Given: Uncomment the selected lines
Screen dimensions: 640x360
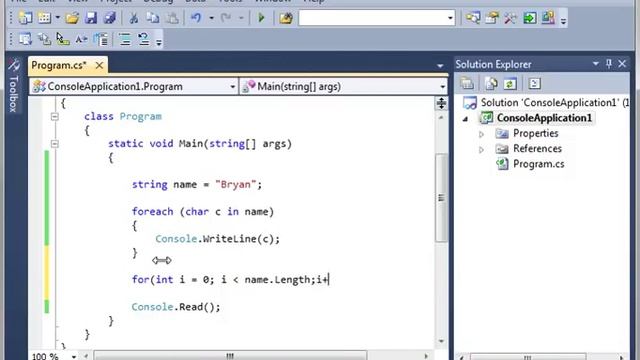Looking at the screenshot, I should click(144, 39).
